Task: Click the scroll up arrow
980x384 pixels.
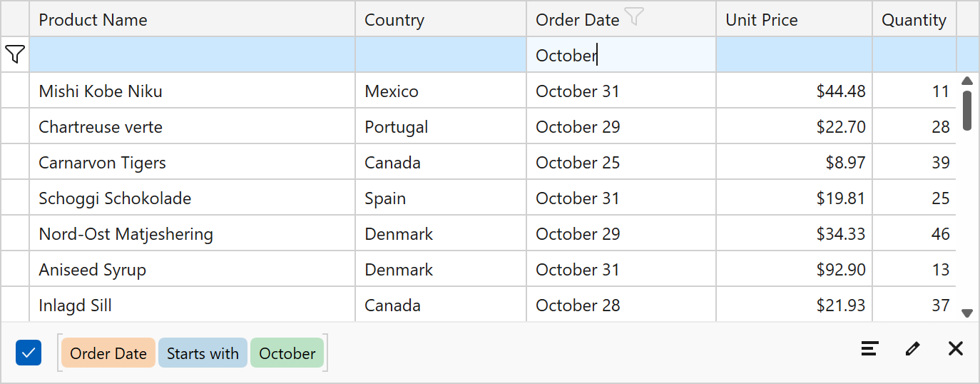Action: point(967,81)
